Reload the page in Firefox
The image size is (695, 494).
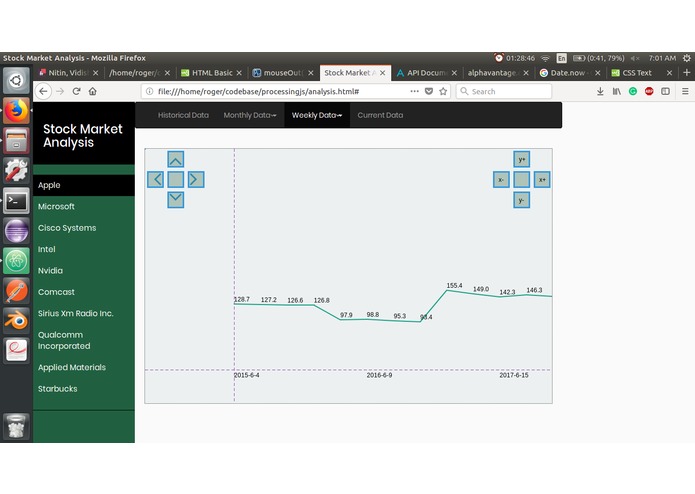76,91
